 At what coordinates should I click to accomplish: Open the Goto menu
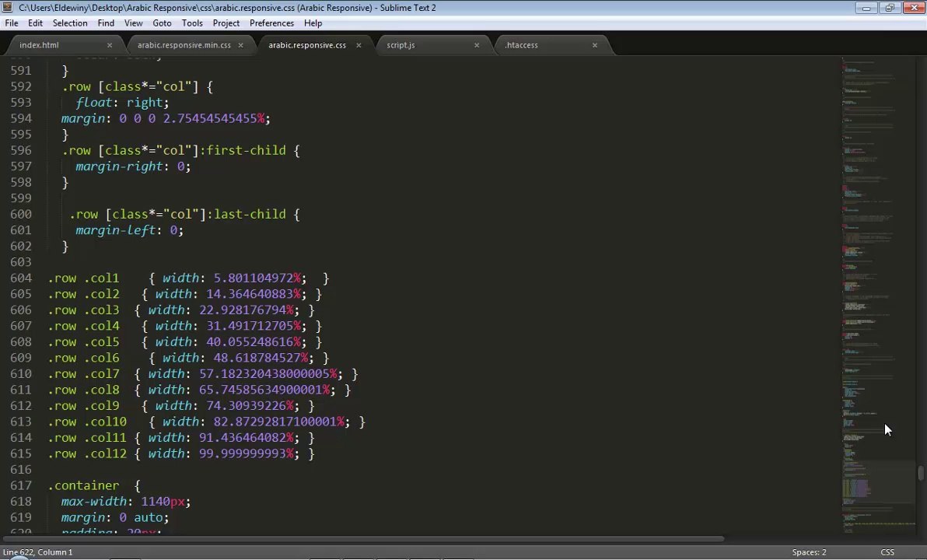pos(162,23)
